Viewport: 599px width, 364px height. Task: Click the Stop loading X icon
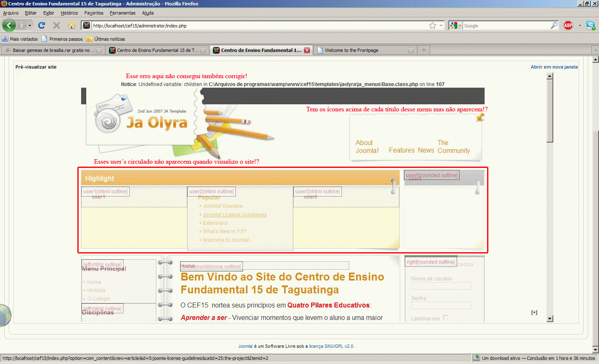tap(57, 25)
